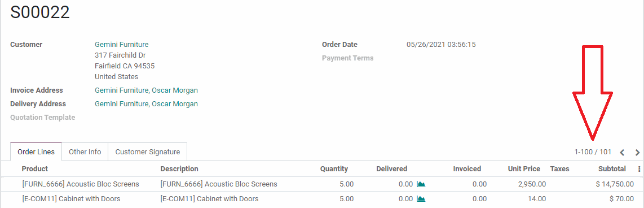Click the 1-100 / 101 pager range
This screenshot has width=644, height=208.
(x=593, y=152)
